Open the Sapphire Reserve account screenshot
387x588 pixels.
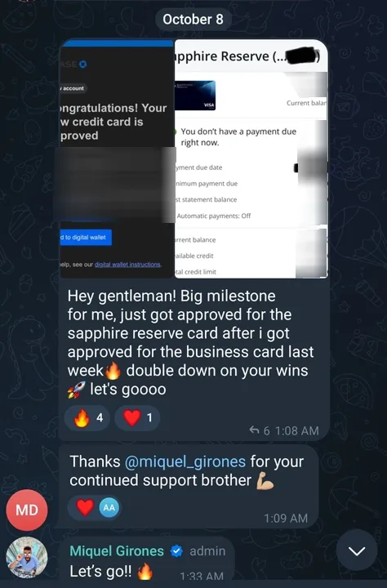coord(251,158)
